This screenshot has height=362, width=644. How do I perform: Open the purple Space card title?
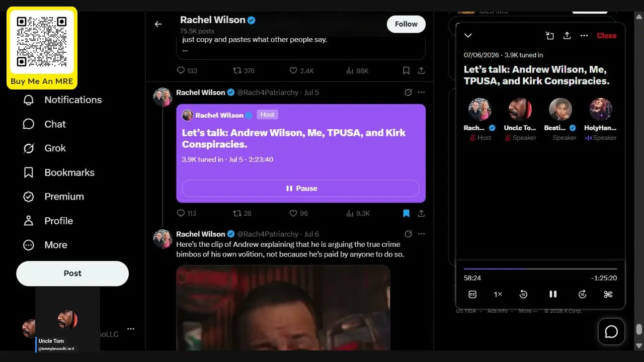pyautogui.click(x=293, y=139)
